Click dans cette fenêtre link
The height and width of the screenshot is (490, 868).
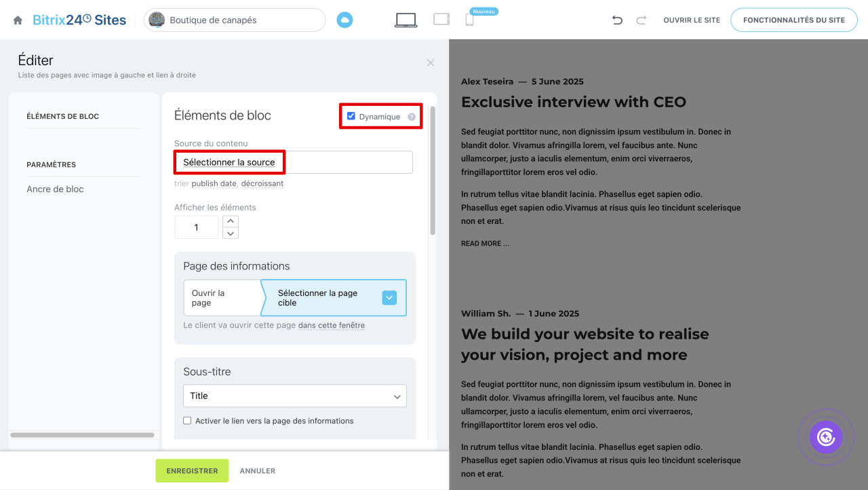point(332,325)
